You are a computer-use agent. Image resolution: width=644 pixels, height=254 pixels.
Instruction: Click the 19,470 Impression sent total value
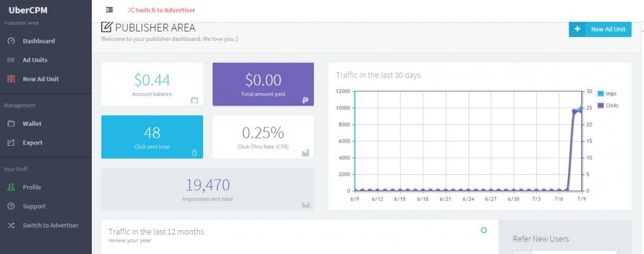208,185
